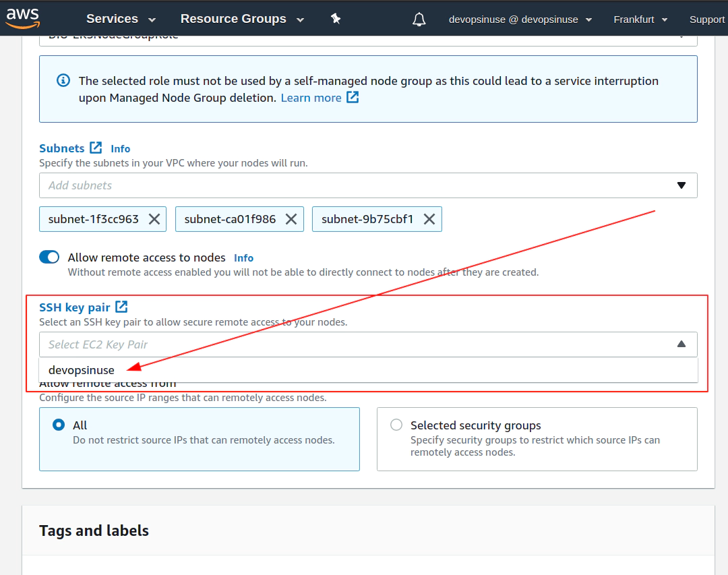Click the subnet-ca01f986 chip text
Screen dimensions: 728x575
pyautogui.click(x=230, y=219)
